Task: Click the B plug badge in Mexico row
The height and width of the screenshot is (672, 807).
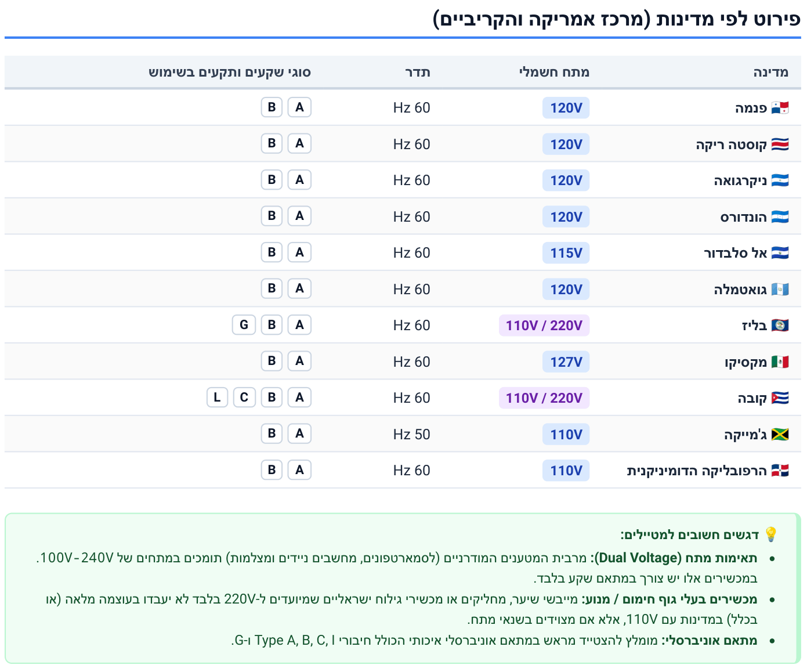Action: click(272, 361)
